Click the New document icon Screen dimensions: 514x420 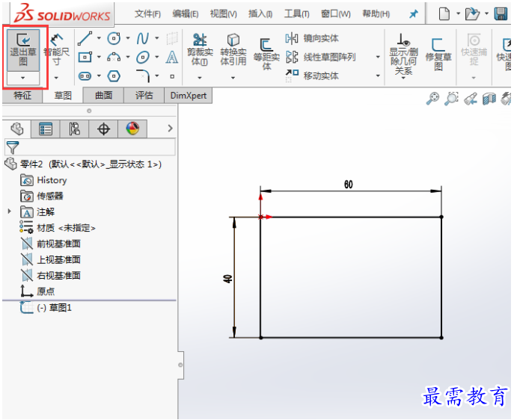pos(444,13)
